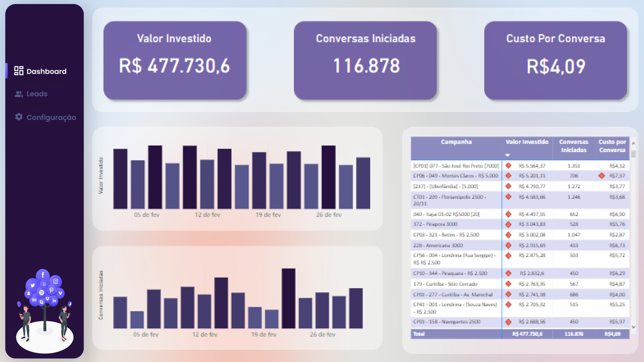Click the Configuração gear icon
Viewport: 644px width, 362px height.
19,117
